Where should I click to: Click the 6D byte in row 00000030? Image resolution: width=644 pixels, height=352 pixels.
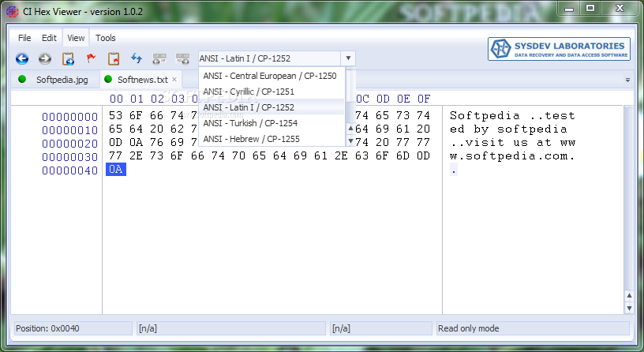coord(403,156)
